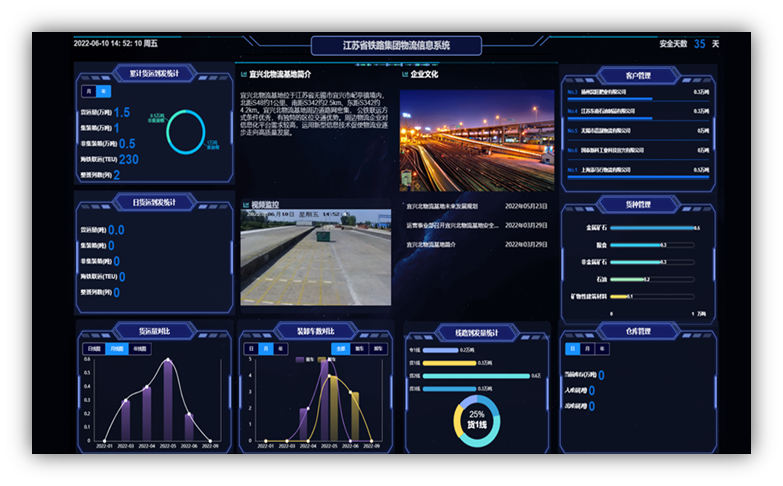The width and height of the screenshot is (783, 486).
Task: Toggle 月 view in 累计货运到发统计 panel
Action: pyautogui.click(x=90, y=90)
